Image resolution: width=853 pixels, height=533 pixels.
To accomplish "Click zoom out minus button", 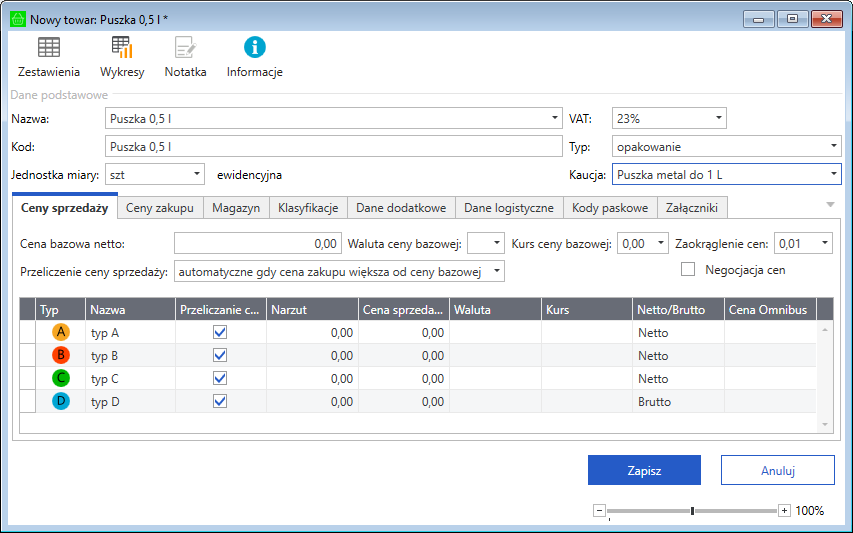I will point(599,510).
